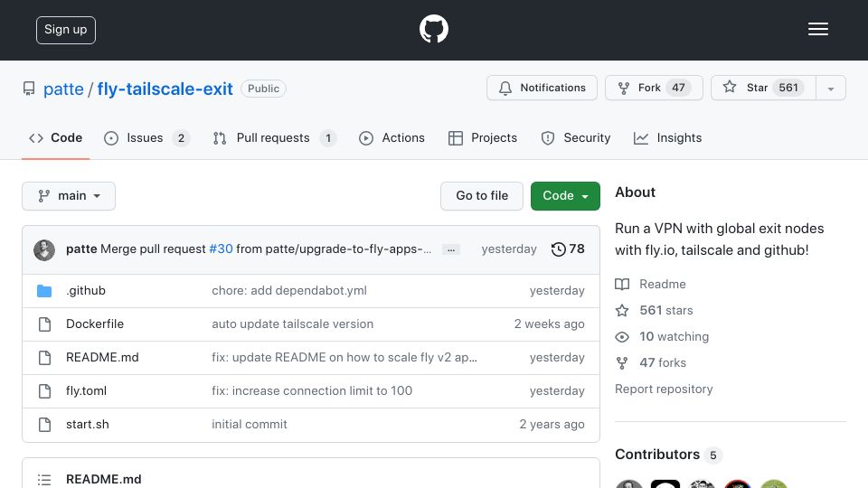
Task: Click the 'yesterday' latest commit timestamp
Action: pyautogui.click(x=509, y=249)
